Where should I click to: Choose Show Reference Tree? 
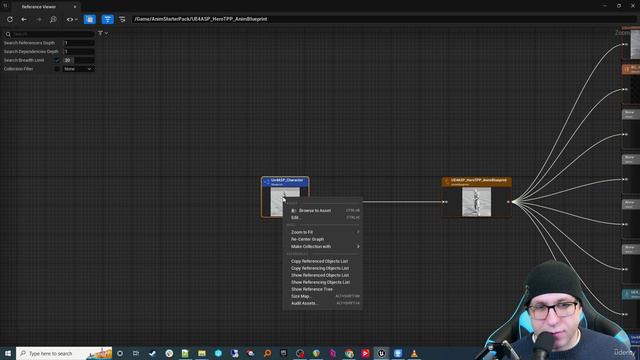tap(322, 289)
